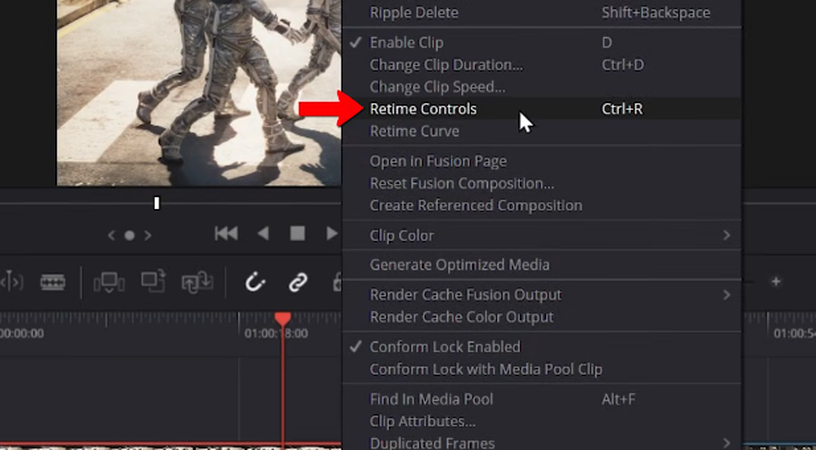The image size is (816, 450).
Task: Select Reset Fusion Composition option
Action: pos(541,183)
